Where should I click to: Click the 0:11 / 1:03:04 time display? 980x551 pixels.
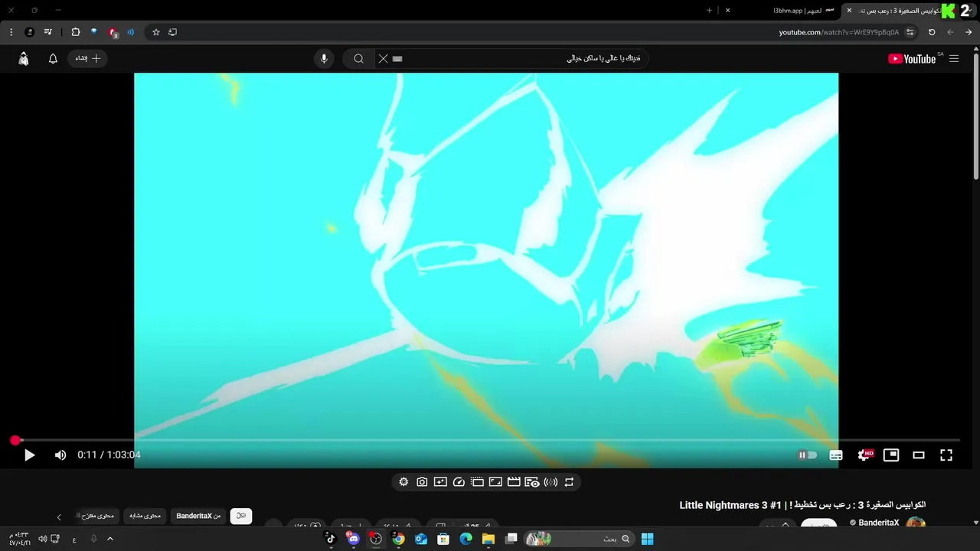tap(109, 455)
